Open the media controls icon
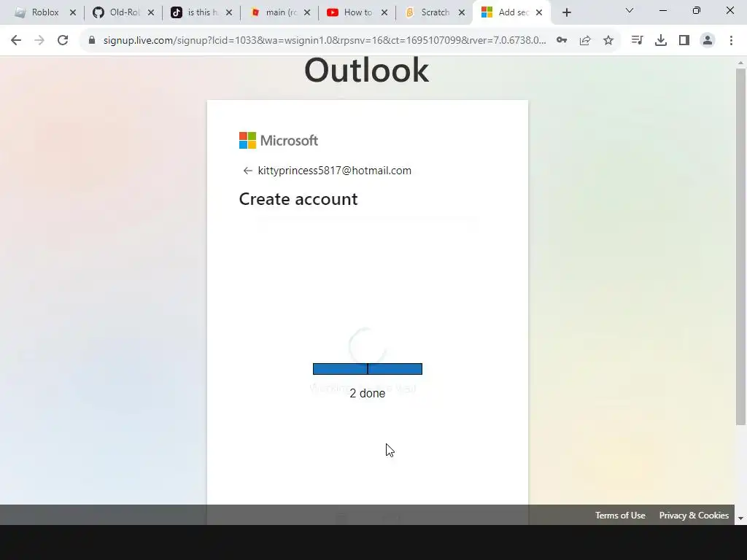The height and width of the screenshot is (560, 747). tap(637, 41)
